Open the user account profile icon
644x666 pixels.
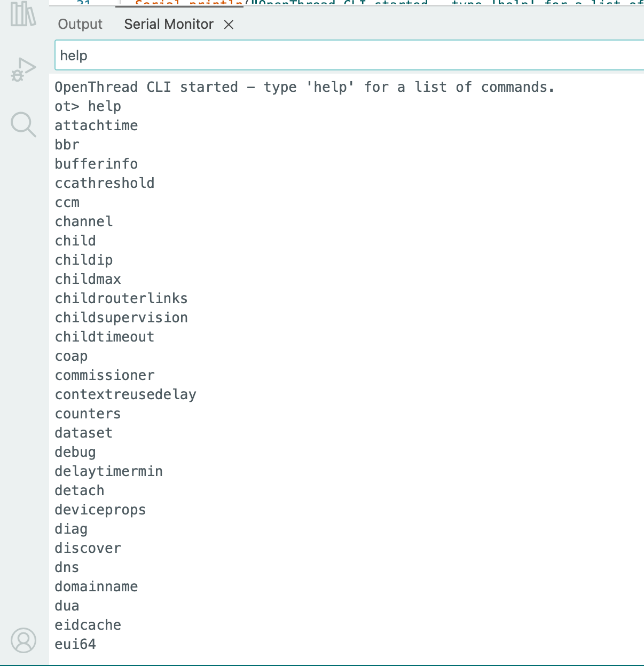click(23, 640)
